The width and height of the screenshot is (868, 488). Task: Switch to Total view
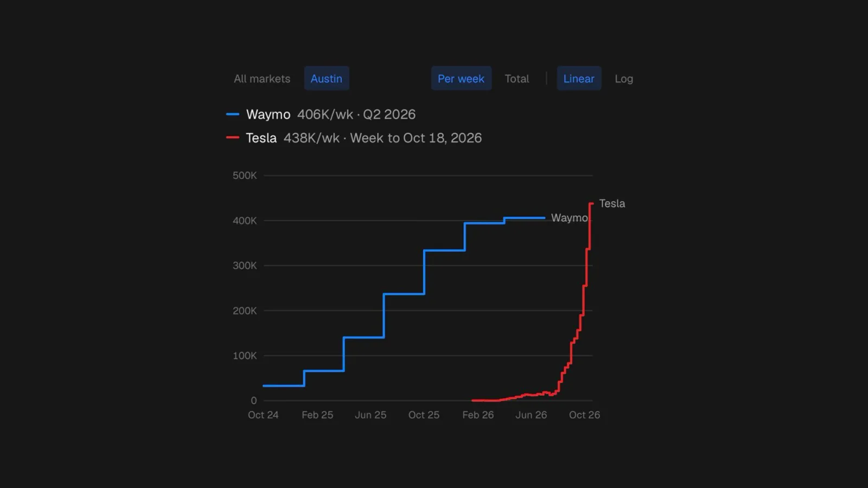point(516,79)
